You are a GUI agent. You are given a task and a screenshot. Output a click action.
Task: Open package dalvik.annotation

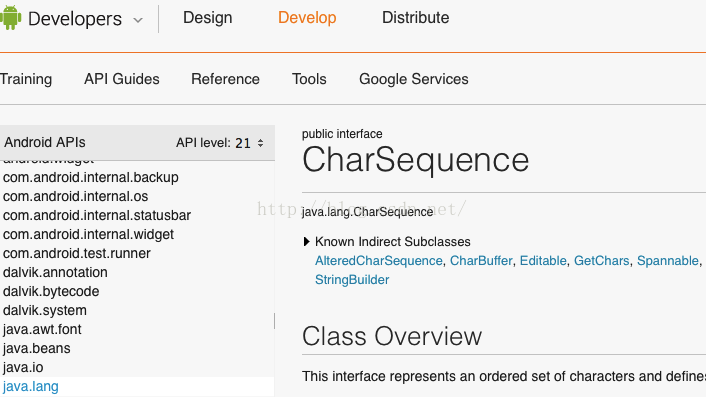[x=55, y=272]
